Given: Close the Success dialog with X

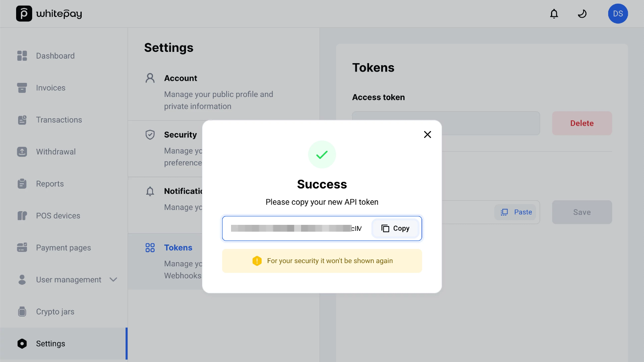Looking at the screenshot, I should pos(427,135).
